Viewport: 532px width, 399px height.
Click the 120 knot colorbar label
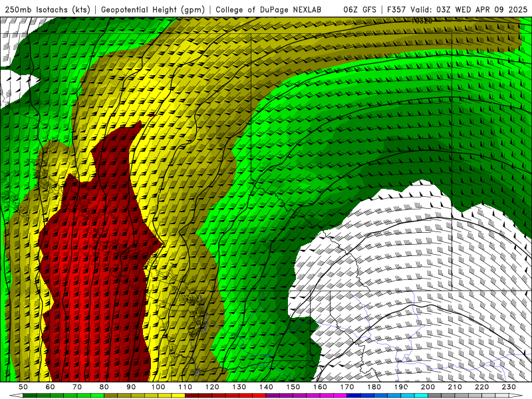[212, 387]
